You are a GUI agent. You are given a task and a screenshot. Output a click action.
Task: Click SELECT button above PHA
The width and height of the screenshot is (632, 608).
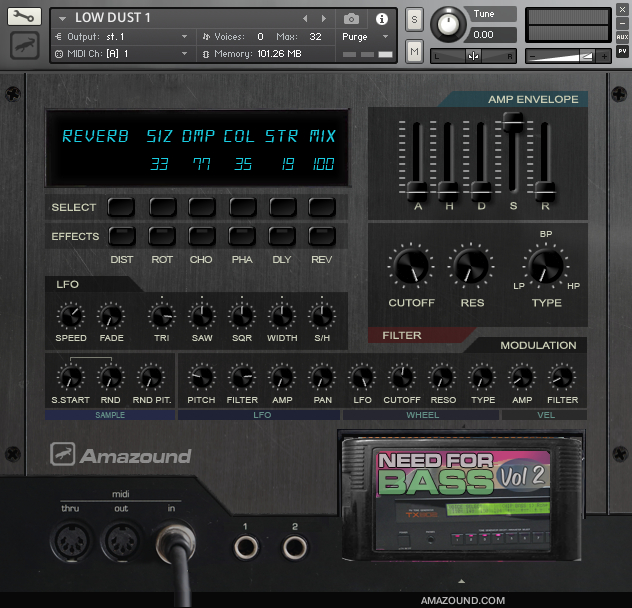243,207
